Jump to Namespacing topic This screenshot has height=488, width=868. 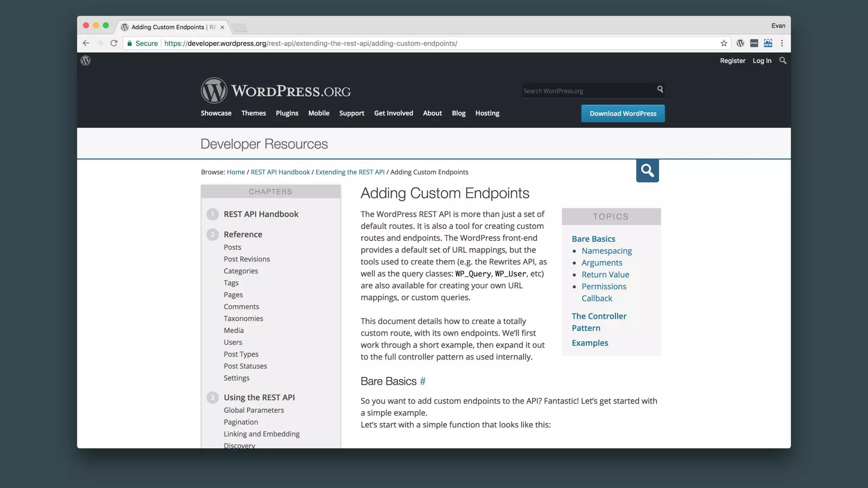click(606, 251)
